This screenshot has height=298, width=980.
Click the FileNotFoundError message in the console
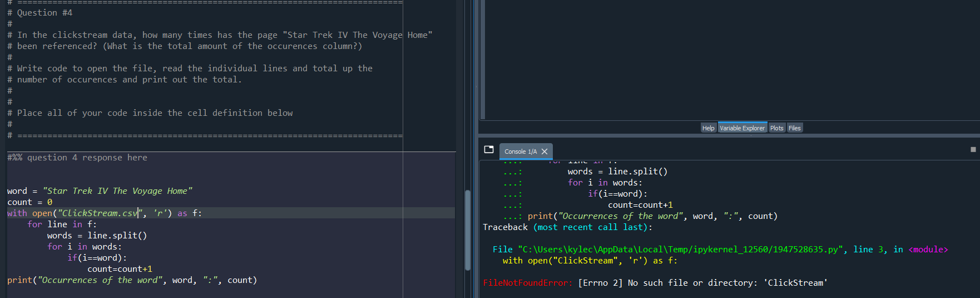pos(655,283)
